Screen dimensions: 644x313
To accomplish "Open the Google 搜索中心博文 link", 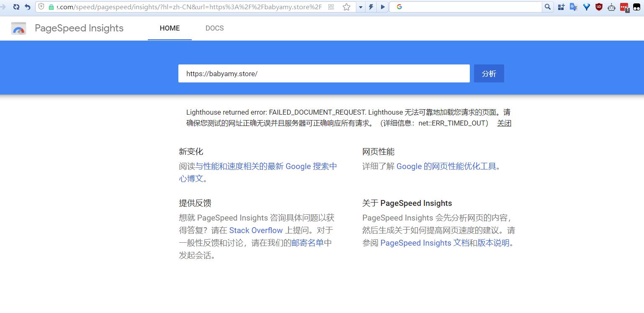I will tap(258, 172).
